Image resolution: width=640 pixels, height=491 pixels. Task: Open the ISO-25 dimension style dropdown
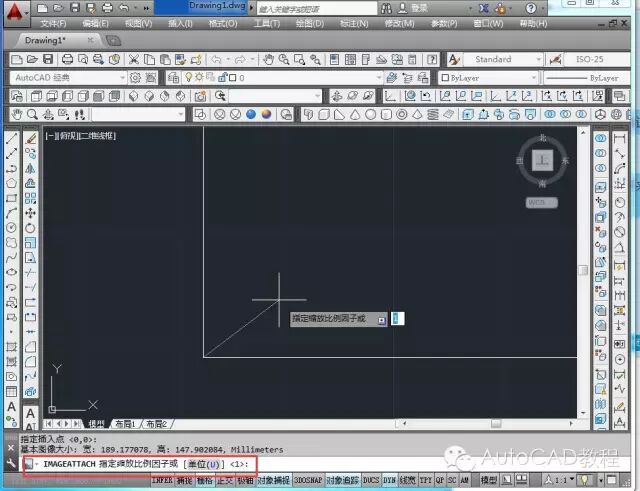598,60
